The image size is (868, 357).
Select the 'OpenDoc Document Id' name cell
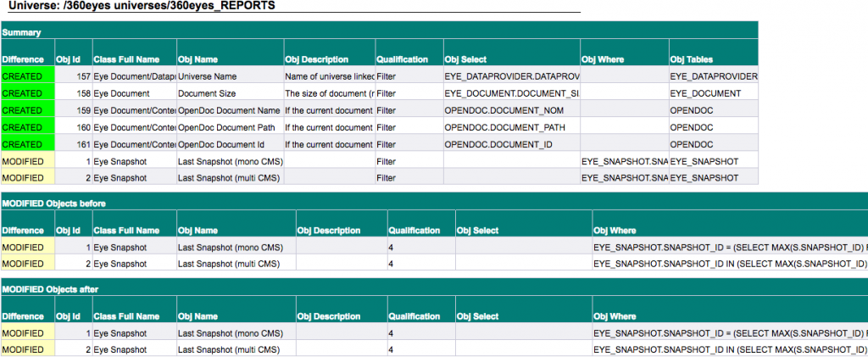coord(229,144)
